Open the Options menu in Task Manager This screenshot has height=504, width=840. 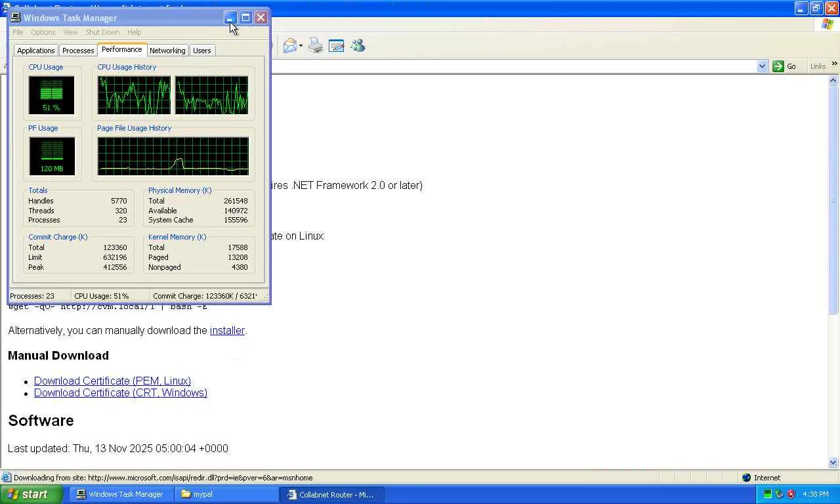43,32
